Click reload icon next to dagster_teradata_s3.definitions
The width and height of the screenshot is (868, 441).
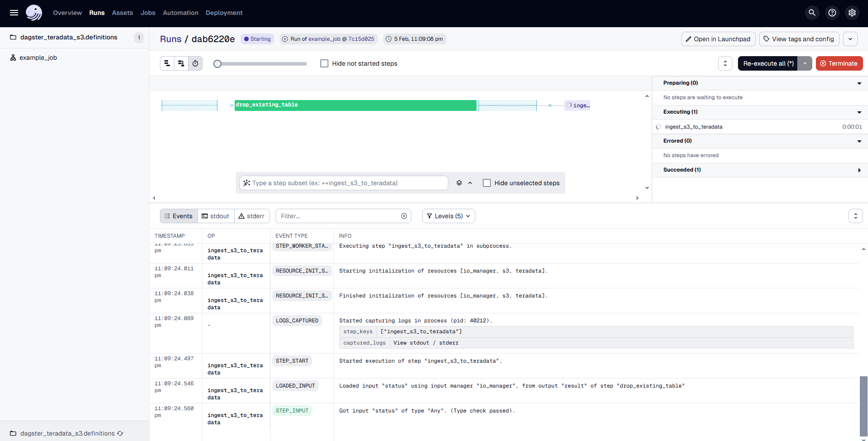(x=120, y=433)
